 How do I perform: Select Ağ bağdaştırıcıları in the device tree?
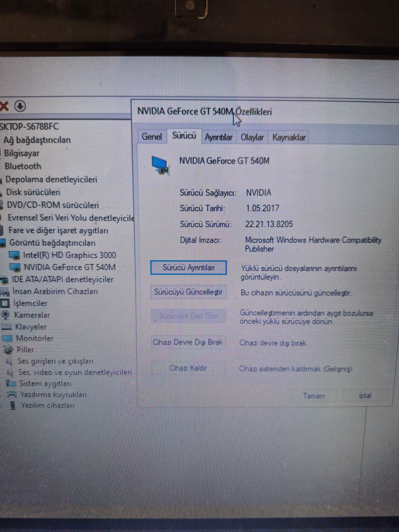(x=37, y=140)
